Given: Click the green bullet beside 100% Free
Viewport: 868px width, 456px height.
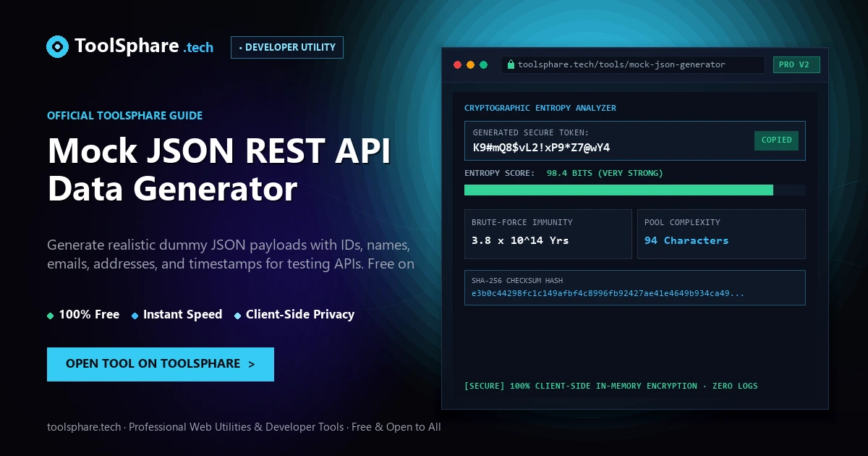Looking at the screenshot, I should click(51, 316).
